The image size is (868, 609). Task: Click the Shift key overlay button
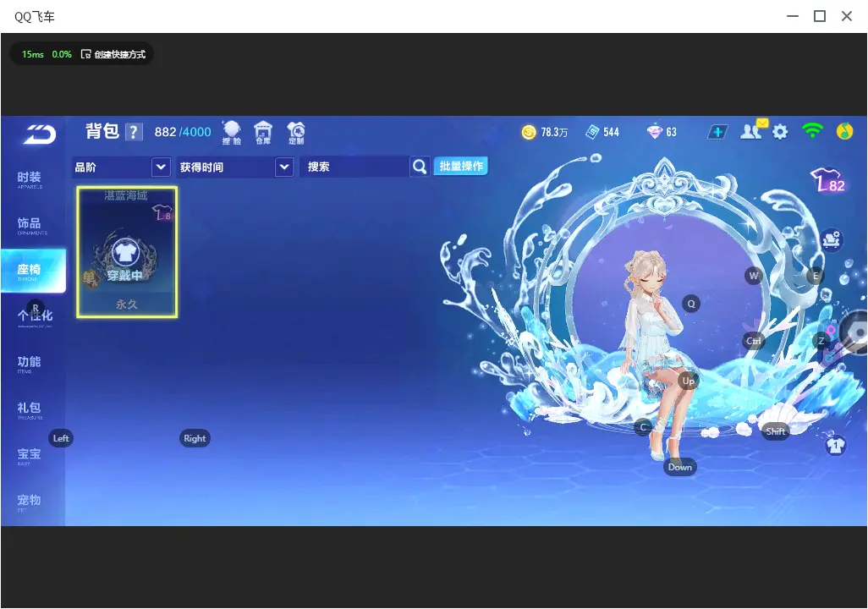point(775,431)
